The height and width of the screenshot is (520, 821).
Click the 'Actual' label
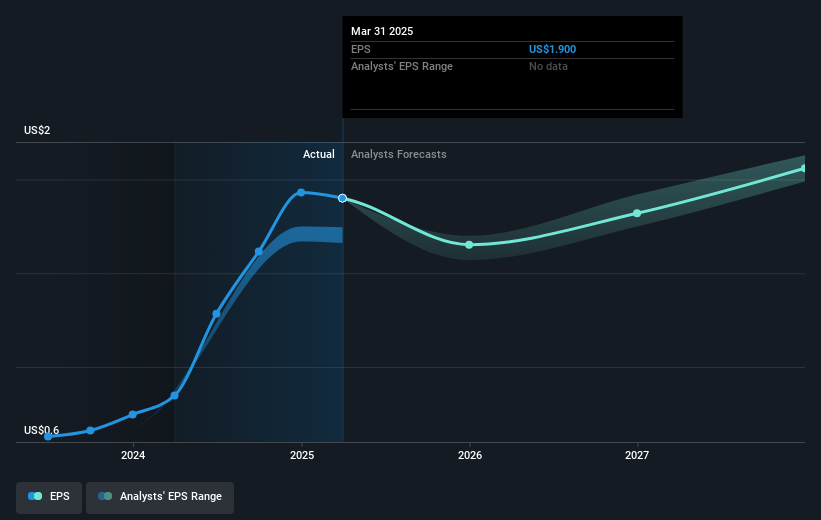318,154
